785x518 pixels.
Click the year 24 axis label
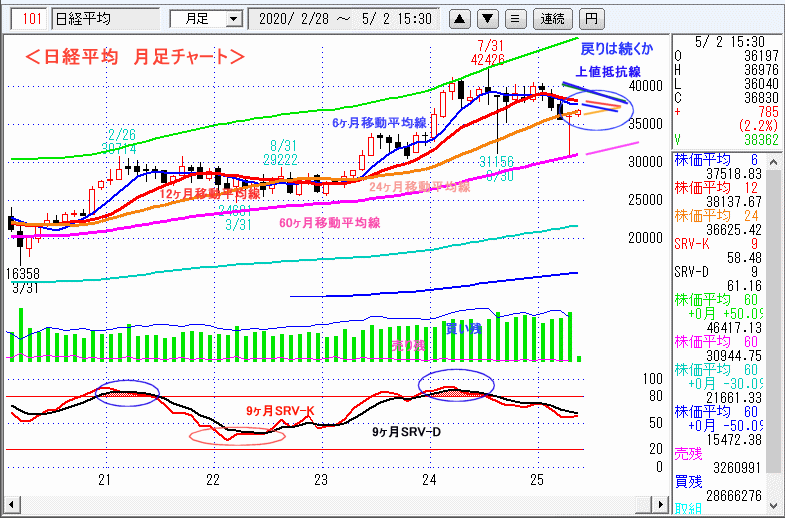tap(429, 480)
